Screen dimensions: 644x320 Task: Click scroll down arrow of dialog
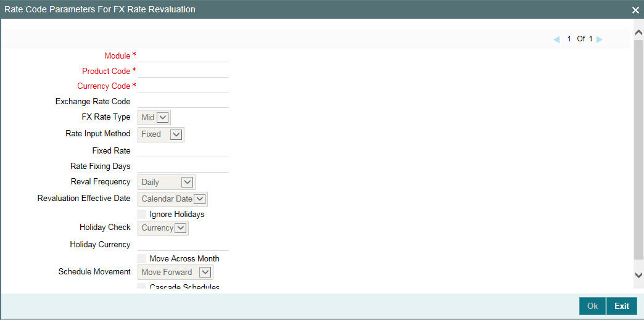638,274
